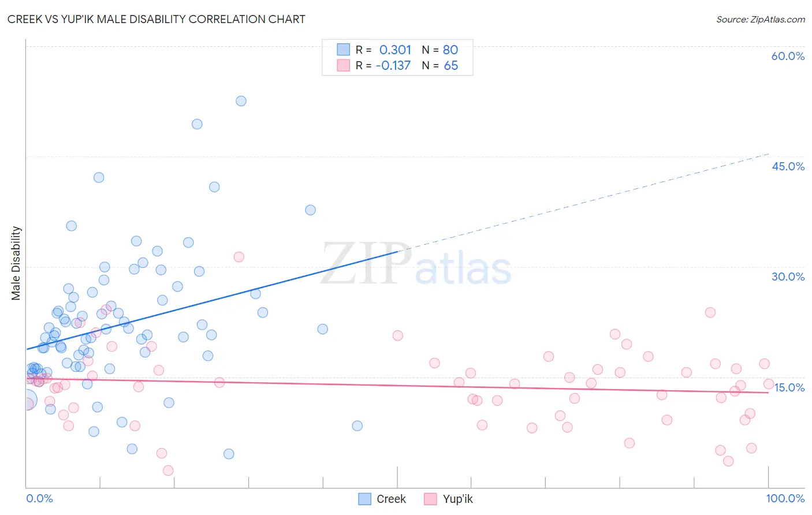Click the pink Yup'ik swatch in bottom legend
Screen dimensions: 812x515
tap(430, 499)
